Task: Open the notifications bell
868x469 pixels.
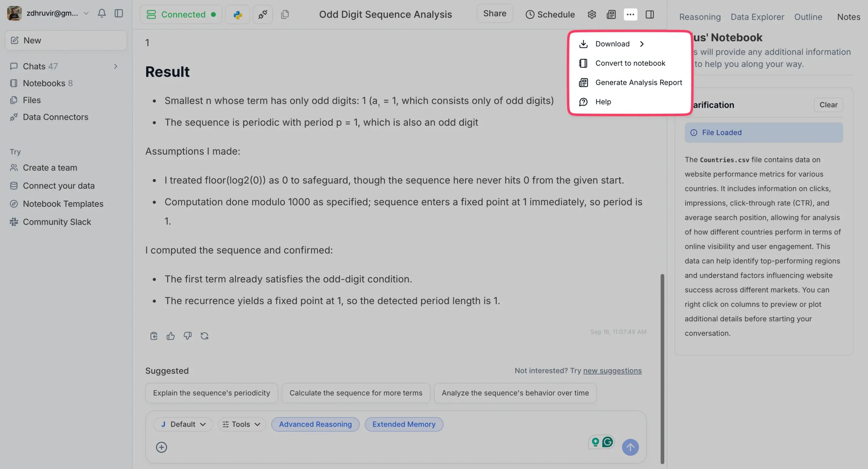Action: click(102, 13)
